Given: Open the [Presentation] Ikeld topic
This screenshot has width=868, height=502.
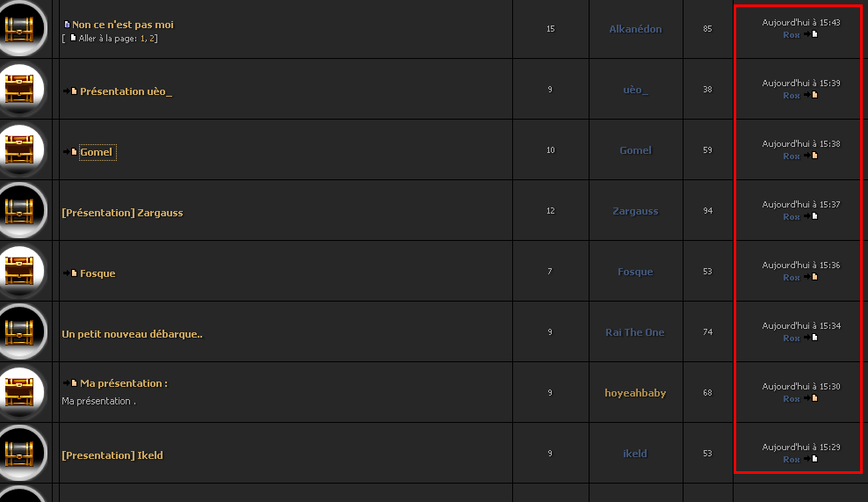Looking at the screenshot, I should tap(112, 455).
